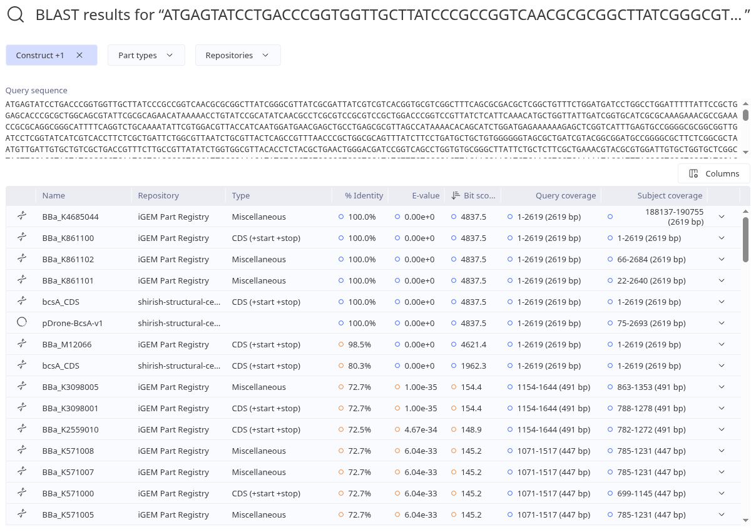Viewport: 756px width, 532px height.
Task: Select E-value 4.67e-34
Action: tap(421, 429)
